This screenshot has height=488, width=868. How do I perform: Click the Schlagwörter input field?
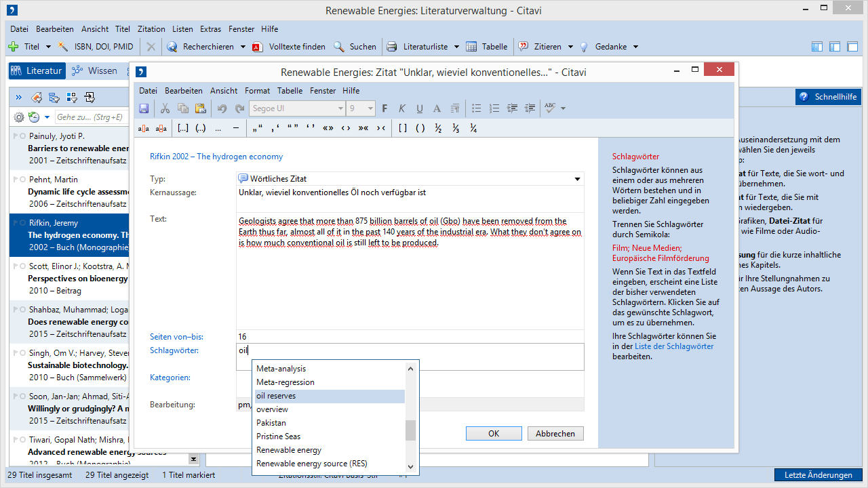(410, 357)
